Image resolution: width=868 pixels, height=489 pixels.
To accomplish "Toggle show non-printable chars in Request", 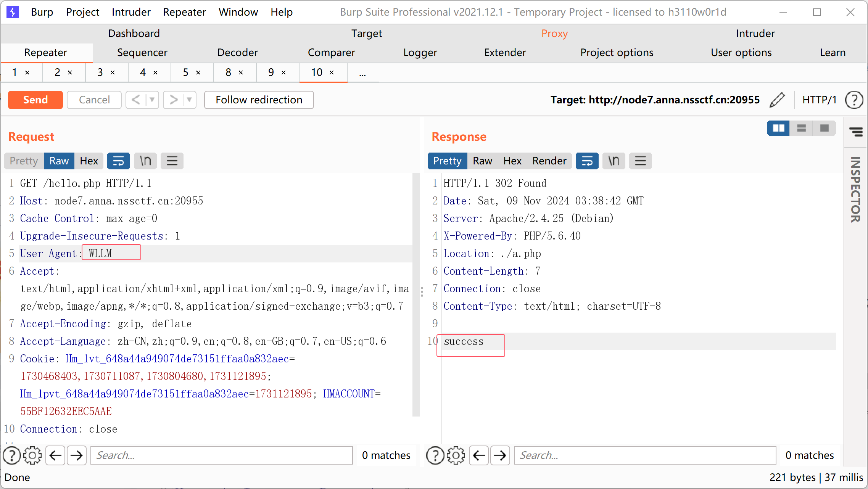I will [x=145, y=161].
